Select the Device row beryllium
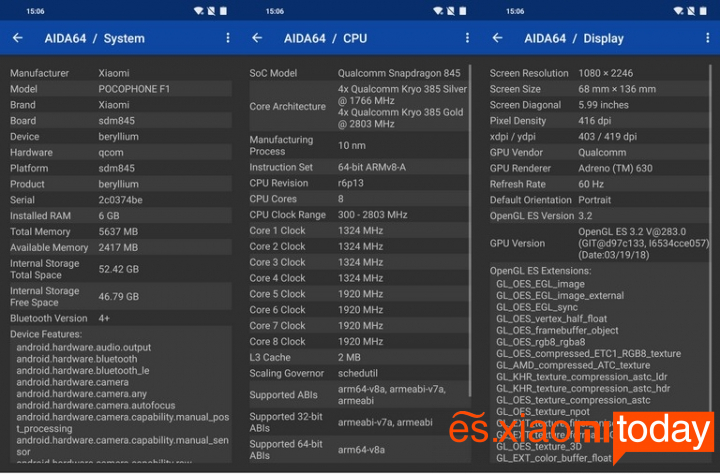 pyautogui.click(x=121, y=136)
